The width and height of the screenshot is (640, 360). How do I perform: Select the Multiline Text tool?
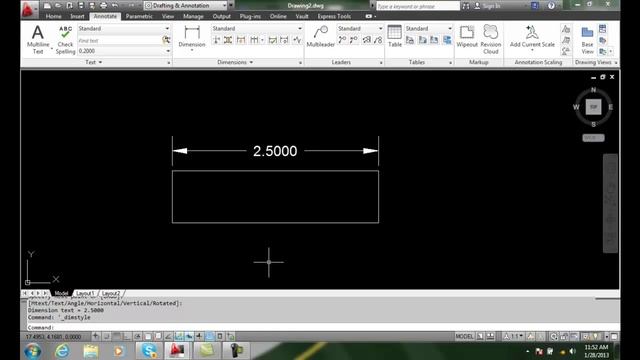38,39
